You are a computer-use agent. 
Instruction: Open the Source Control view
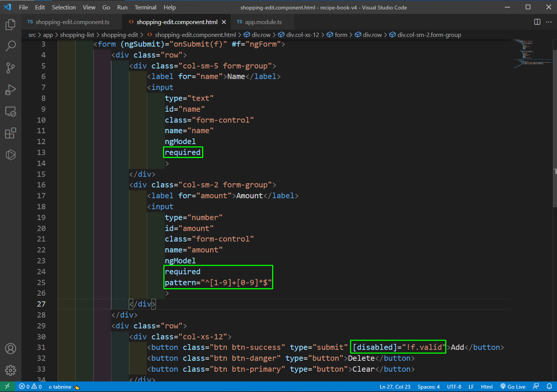pos(11,68)
